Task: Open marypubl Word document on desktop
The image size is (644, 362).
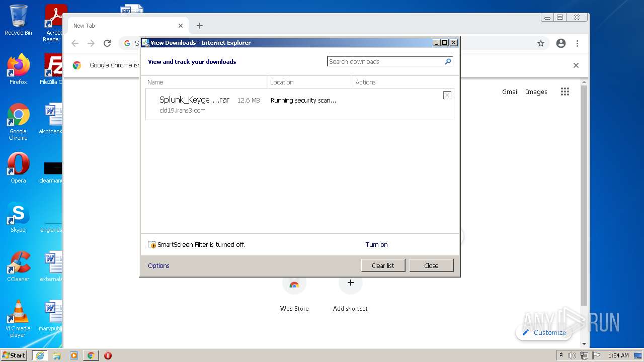Action: (x=51, y=316)
